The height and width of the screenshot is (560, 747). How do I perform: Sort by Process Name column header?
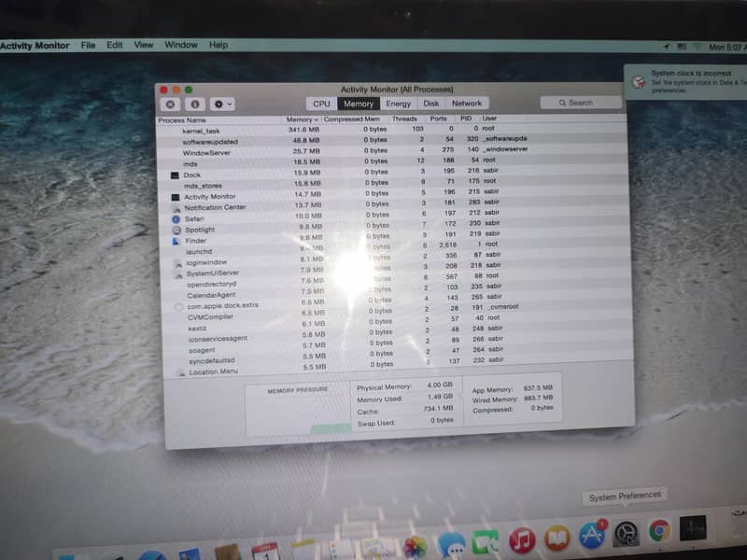coord(183,120)
